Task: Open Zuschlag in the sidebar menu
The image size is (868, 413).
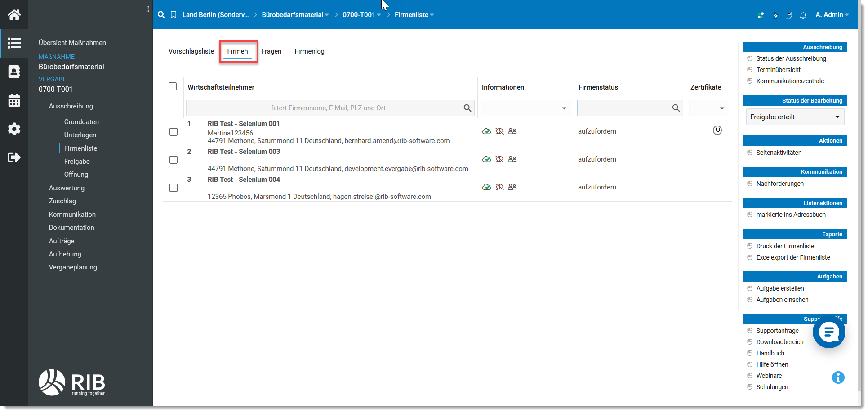Action: tap(62, 201)
